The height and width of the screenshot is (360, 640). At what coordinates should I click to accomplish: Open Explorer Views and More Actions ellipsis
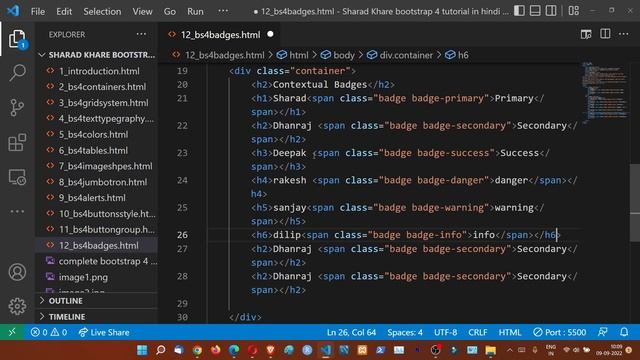(x=141, y=34)
